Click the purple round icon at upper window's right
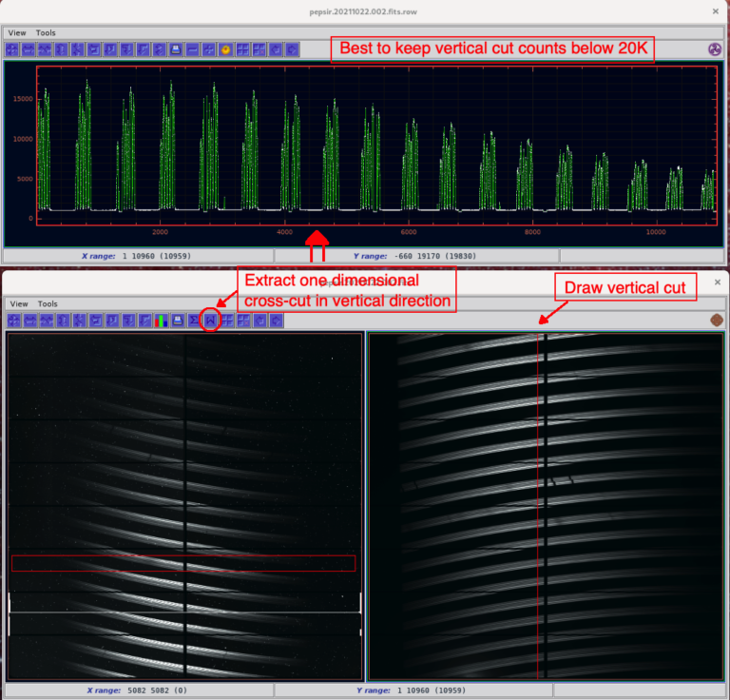730x700 pixels. (715, 49)
